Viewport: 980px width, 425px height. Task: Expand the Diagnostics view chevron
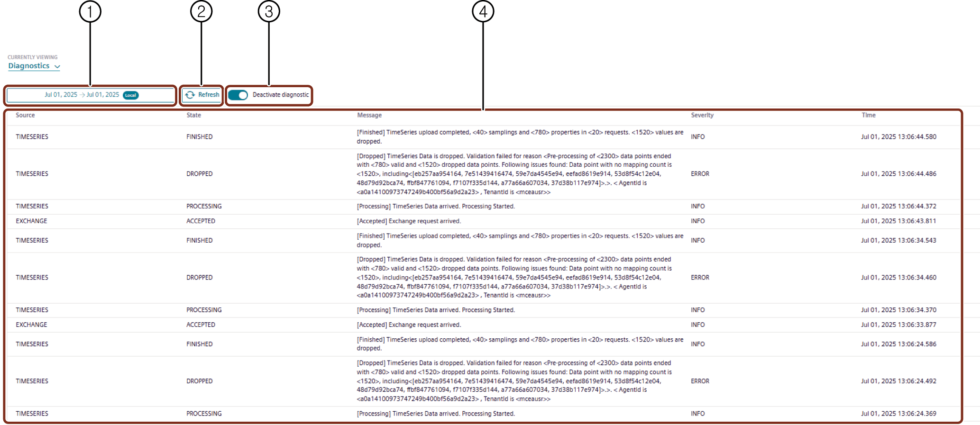(57, 67)
